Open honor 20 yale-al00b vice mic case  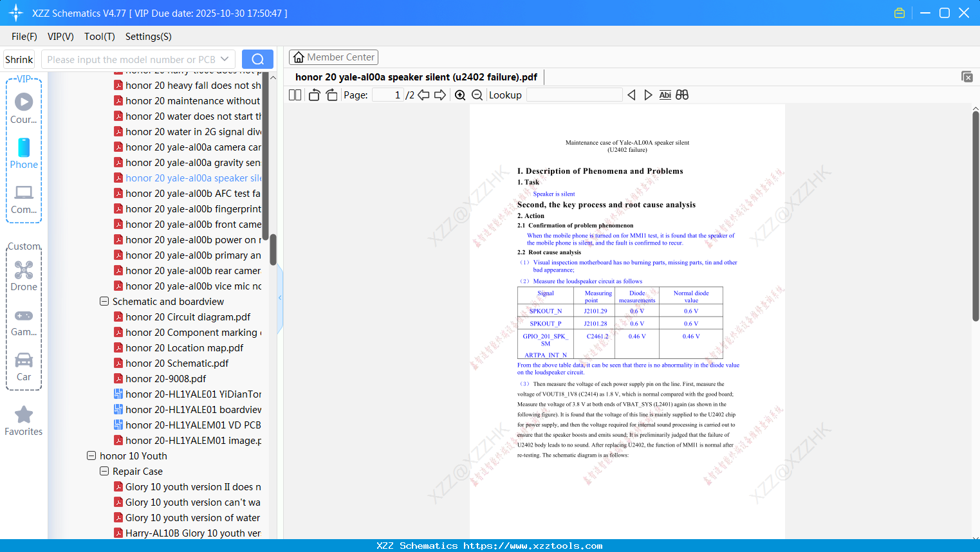click(x=187, y=286)
